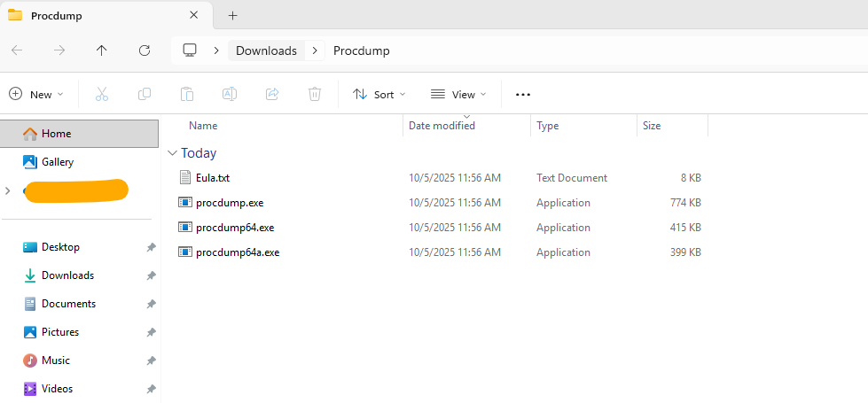Click the Share icon in toolbar
Image resolution: width=868 pixels, height=403 pixels.
(272, 94)
